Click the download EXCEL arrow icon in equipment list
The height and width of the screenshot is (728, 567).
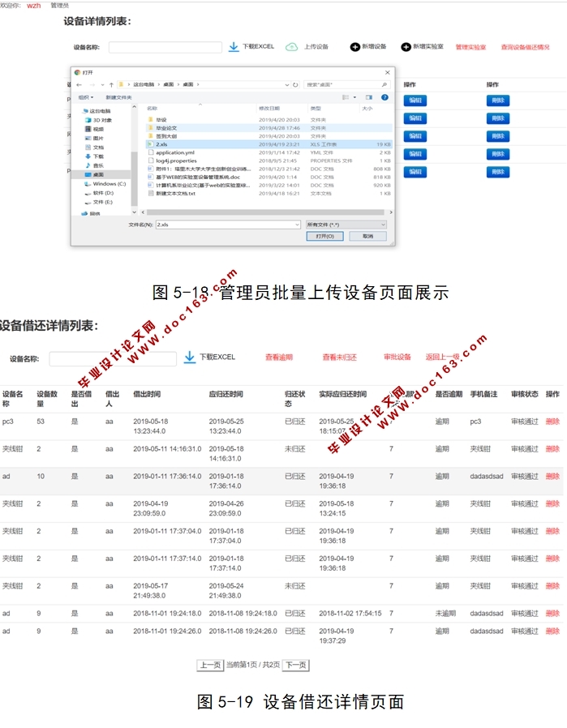[234, 47]
